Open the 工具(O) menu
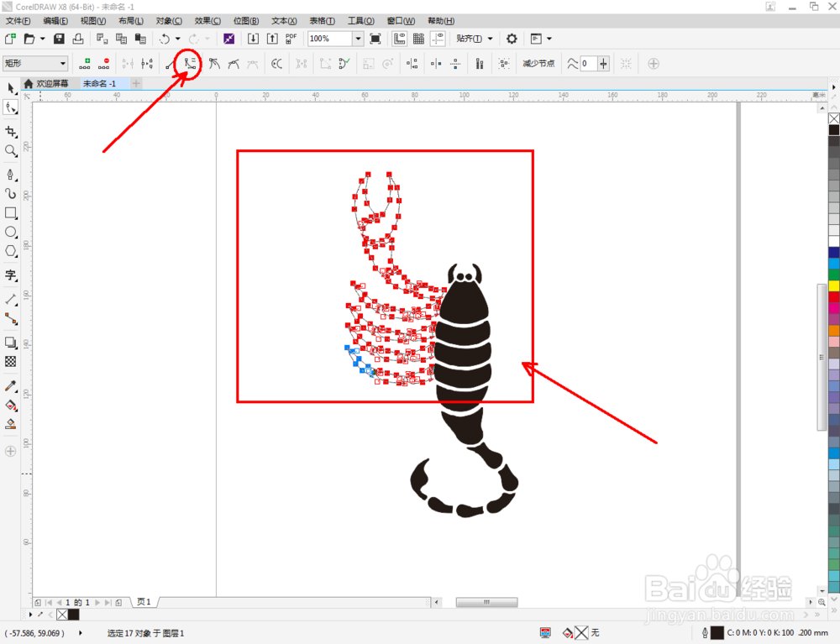Screen dimensions: 840x644 tap(361, 21)
